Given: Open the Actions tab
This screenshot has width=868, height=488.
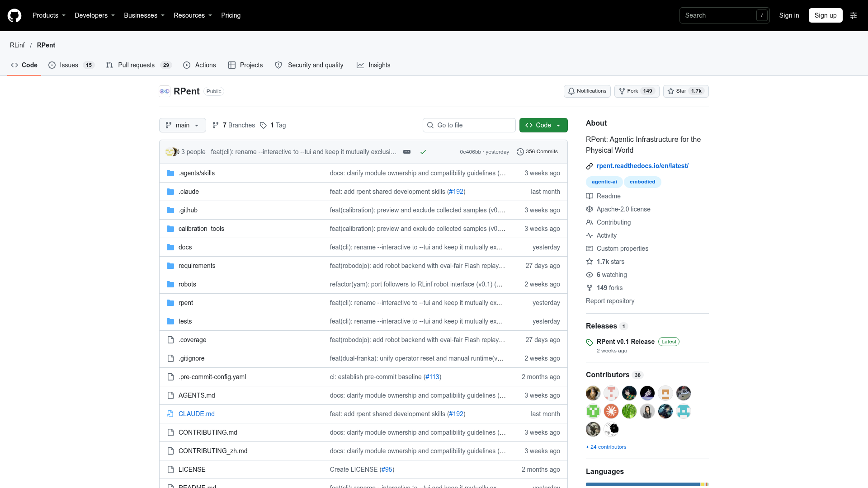Looking at the screenshot, I should pos(199,65).
